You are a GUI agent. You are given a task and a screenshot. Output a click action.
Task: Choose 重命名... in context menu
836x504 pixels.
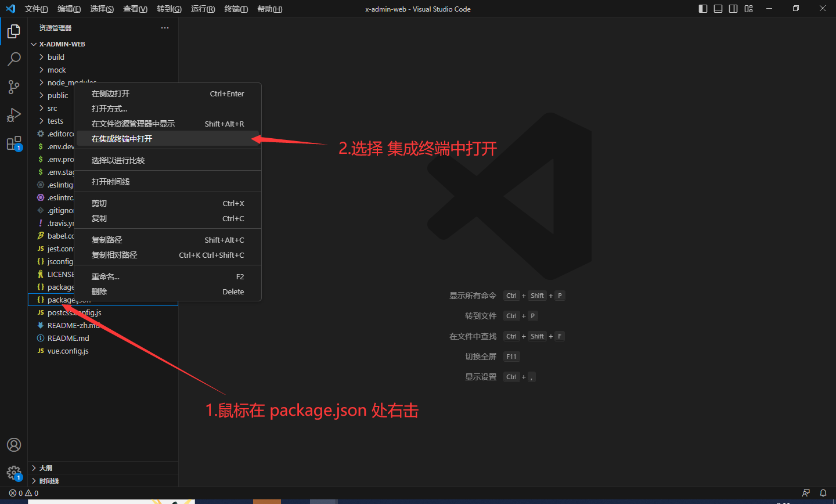pos(168,276)
